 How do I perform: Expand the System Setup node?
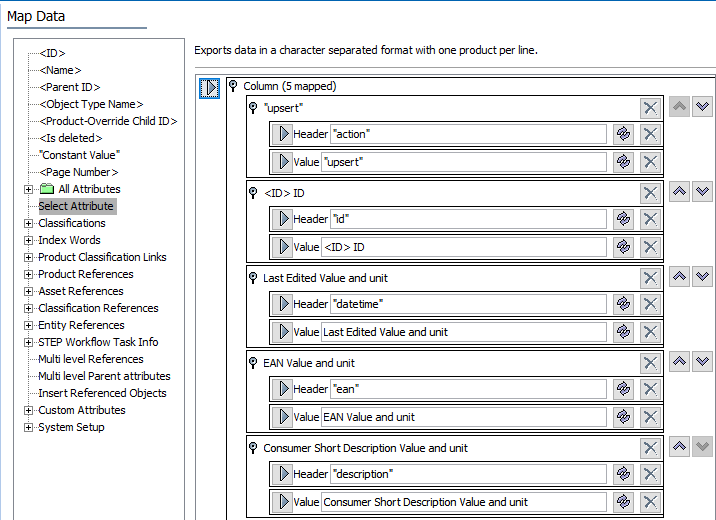tap(28, 427)
